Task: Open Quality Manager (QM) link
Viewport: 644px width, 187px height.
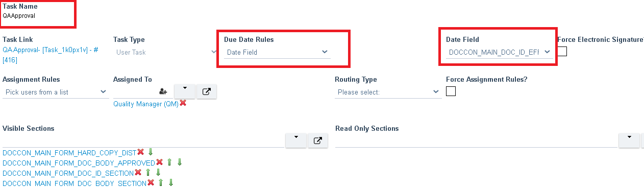Action: 146,104
